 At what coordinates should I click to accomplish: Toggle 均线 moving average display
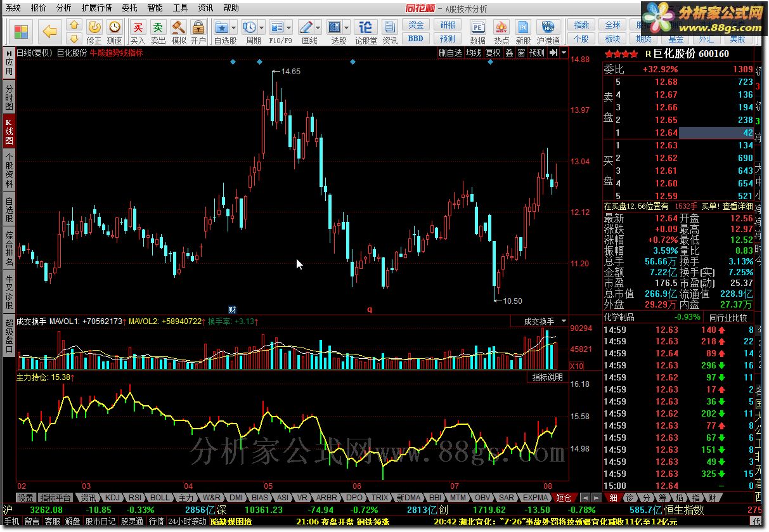(x=473, y=53)
